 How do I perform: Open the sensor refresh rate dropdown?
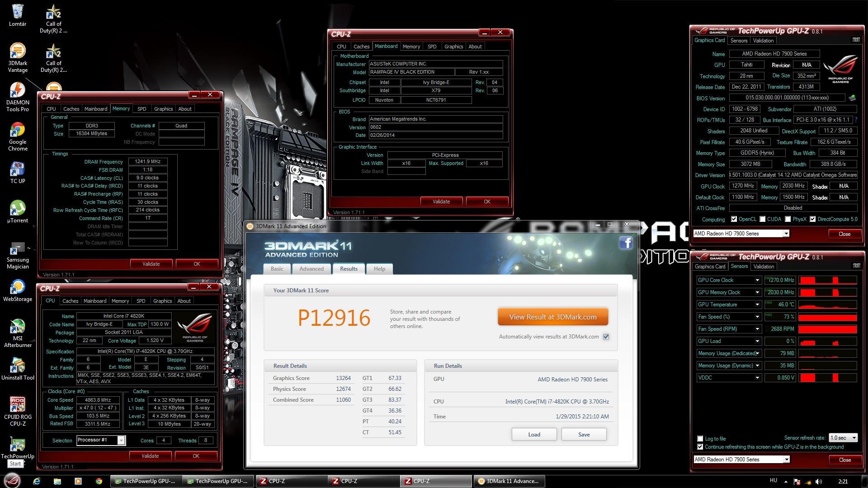[843, 438]
